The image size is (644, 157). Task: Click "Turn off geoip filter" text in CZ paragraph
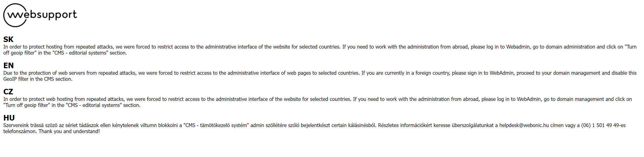click(x=27, y=105)
